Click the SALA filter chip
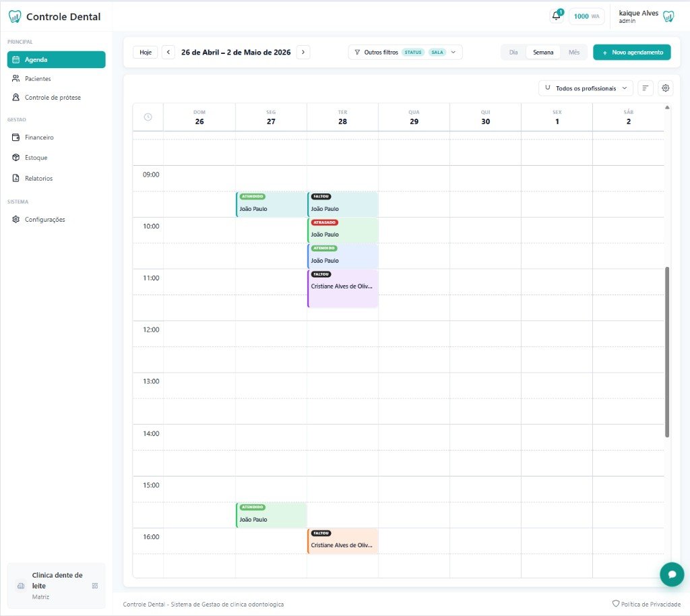The image size is (690, 616). 437,52
